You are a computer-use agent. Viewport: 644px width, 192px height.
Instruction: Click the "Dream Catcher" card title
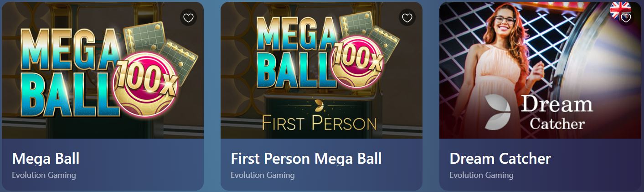(500, 159)
